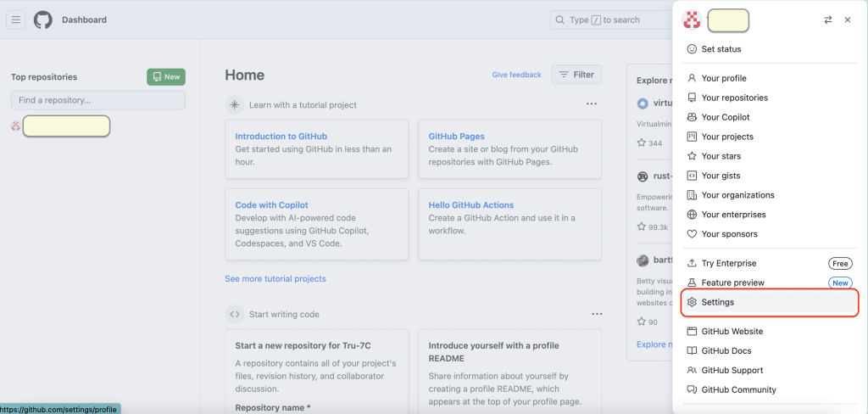
Task: Open Feature preview menu item
Action: coord(732,283)
